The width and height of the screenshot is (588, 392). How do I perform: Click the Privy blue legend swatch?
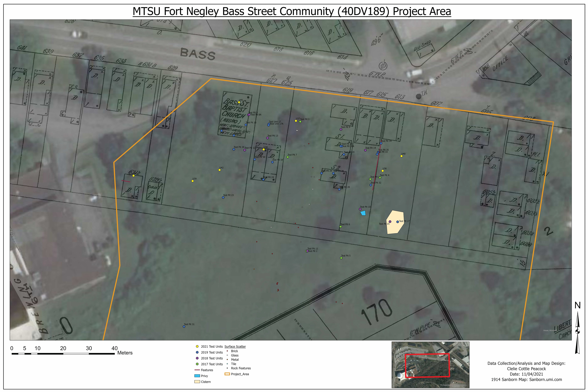pos(197,376)
